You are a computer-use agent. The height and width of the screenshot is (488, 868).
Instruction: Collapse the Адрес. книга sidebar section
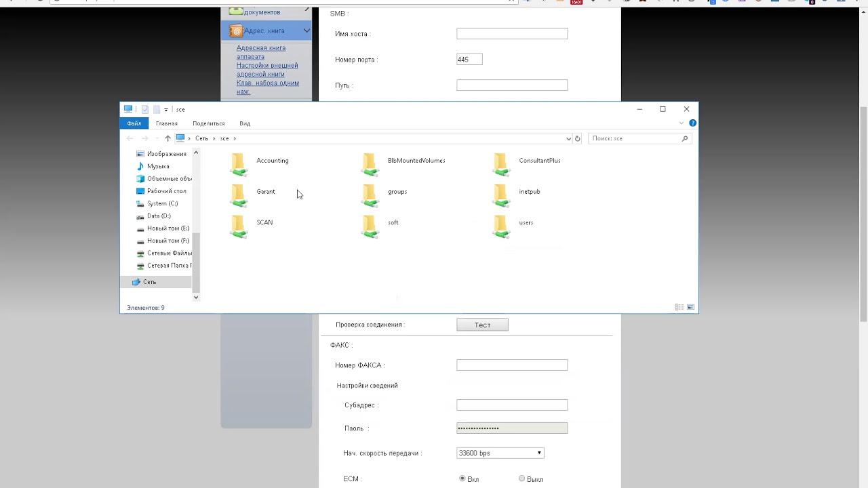307,30
